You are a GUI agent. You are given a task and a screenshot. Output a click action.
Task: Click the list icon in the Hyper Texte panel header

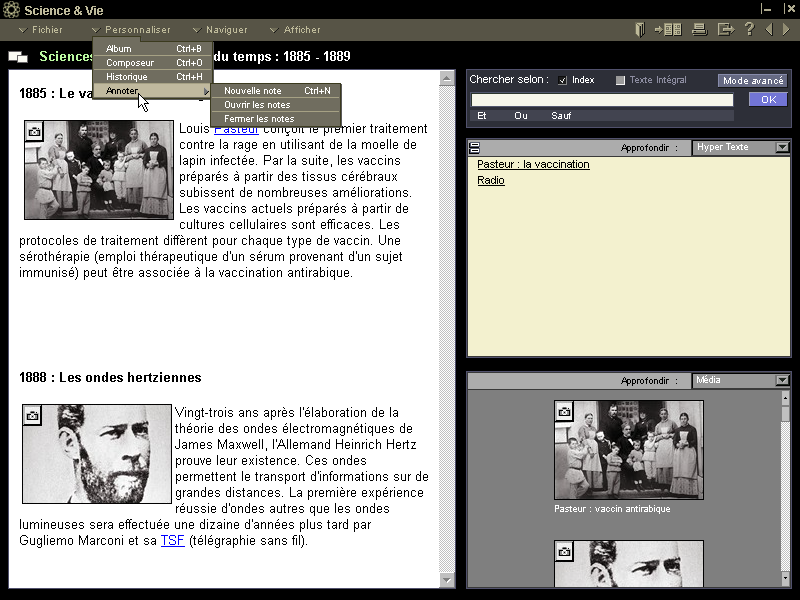tap(474, 148)
